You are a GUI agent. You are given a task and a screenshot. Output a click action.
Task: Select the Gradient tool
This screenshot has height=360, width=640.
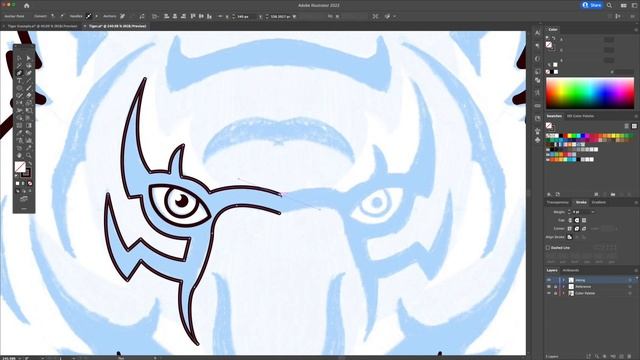coord(29,125)
